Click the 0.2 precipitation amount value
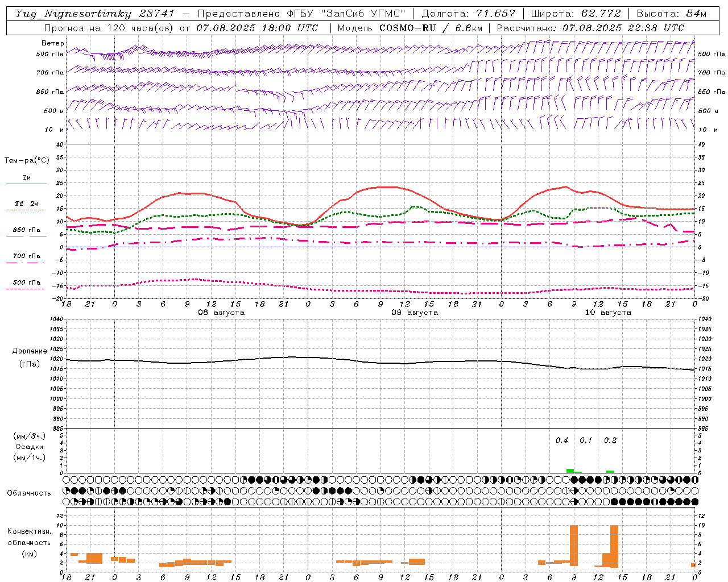 coord(610,440)
